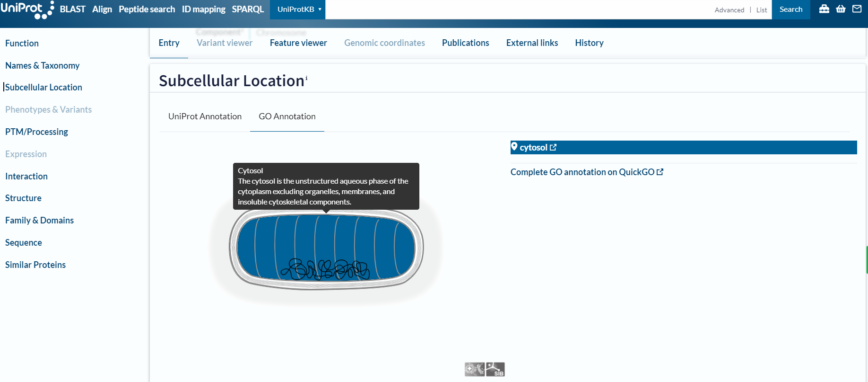Jump to Names & Taxonomy section
The width and height of the screenshot is (868, 382).
(x=42, y=65)
